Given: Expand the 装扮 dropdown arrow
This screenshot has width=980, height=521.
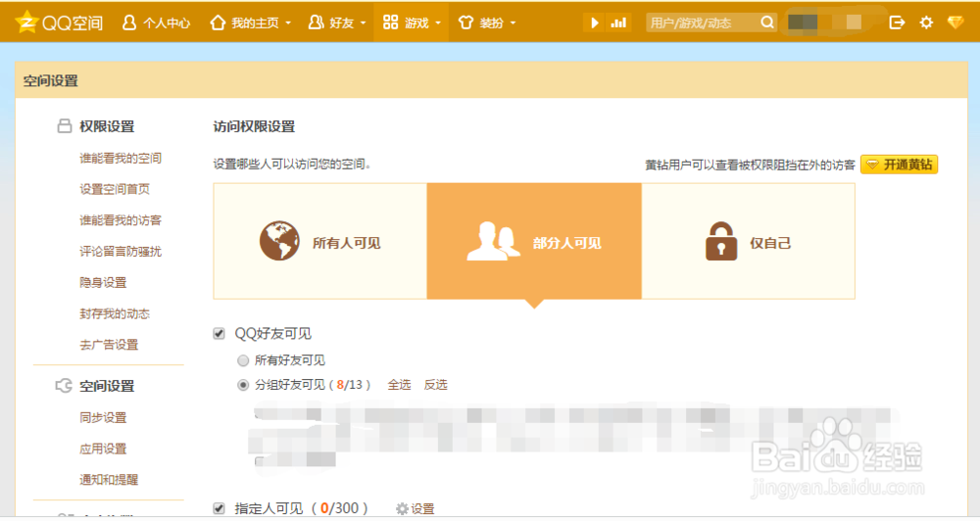Looking at the screenshot, I should (514, 24).
